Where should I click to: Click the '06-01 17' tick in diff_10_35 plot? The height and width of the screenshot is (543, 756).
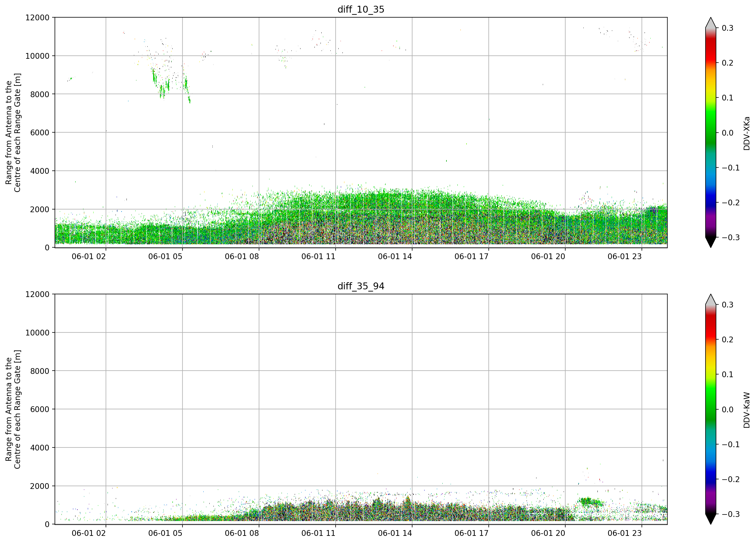472,256
